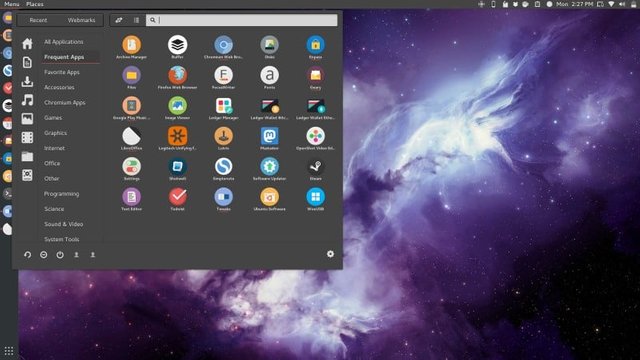
Task: Open the Mastodon app
Action: [x=269, y=136]
